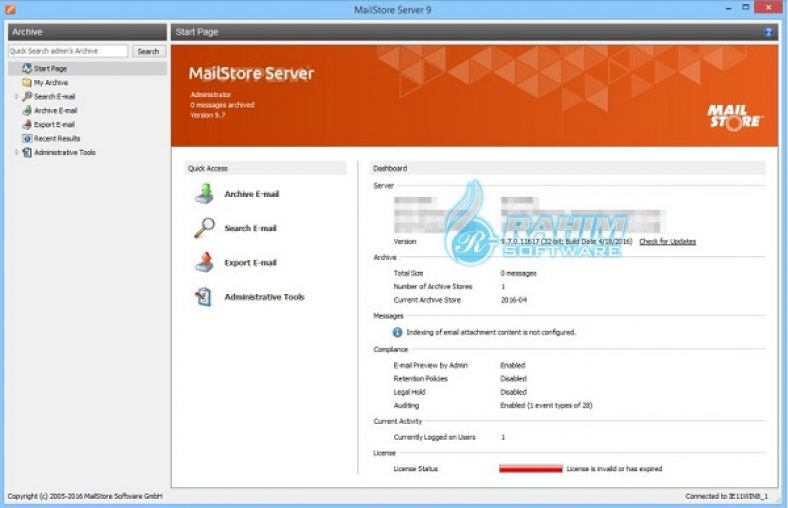Click the Export E-mail icon in sidebar tree
This screenshot has height=508, width=788.
point(27,124)
